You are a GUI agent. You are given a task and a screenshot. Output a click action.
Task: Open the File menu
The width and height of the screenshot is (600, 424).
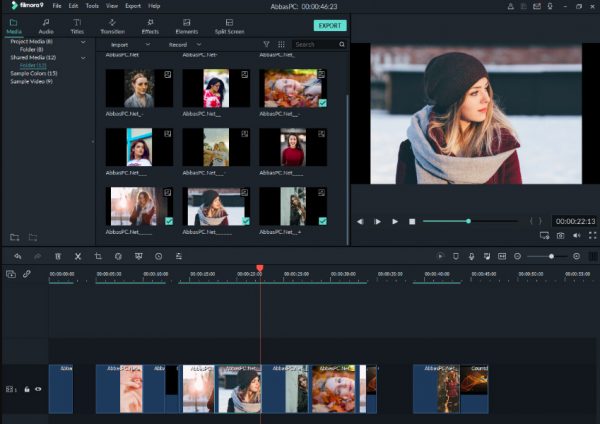(x=57, y=6)
